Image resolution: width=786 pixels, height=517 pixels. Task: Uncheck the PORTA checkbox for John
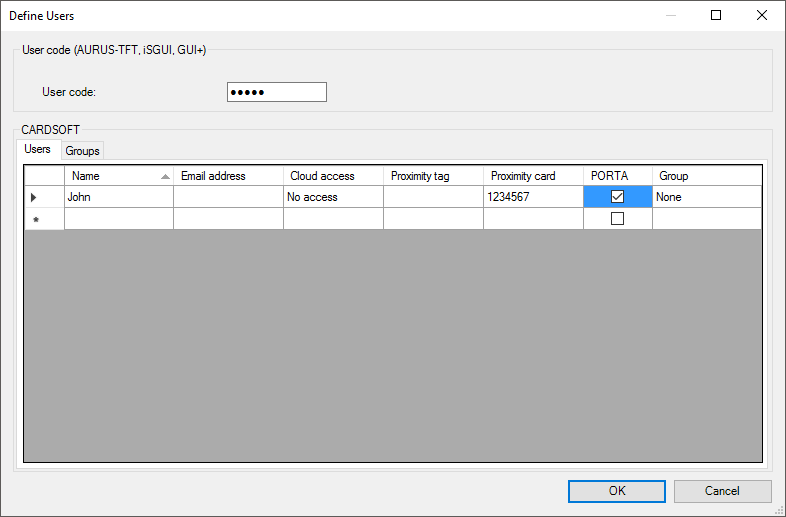click(617, 197)
